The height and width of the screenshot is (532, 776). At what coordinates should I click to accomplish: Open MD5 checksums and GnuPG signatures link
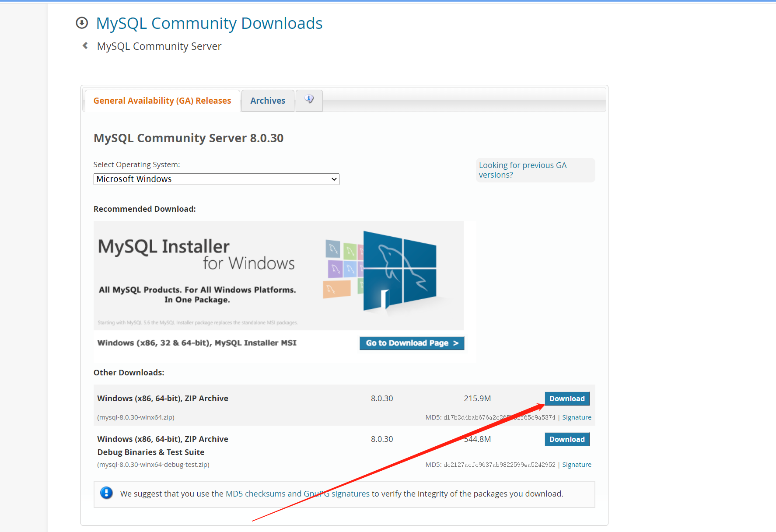tap(297, 493)
